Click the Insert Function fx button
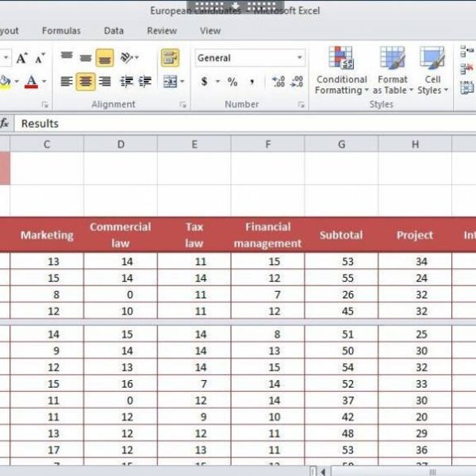 tap(5, 124)
